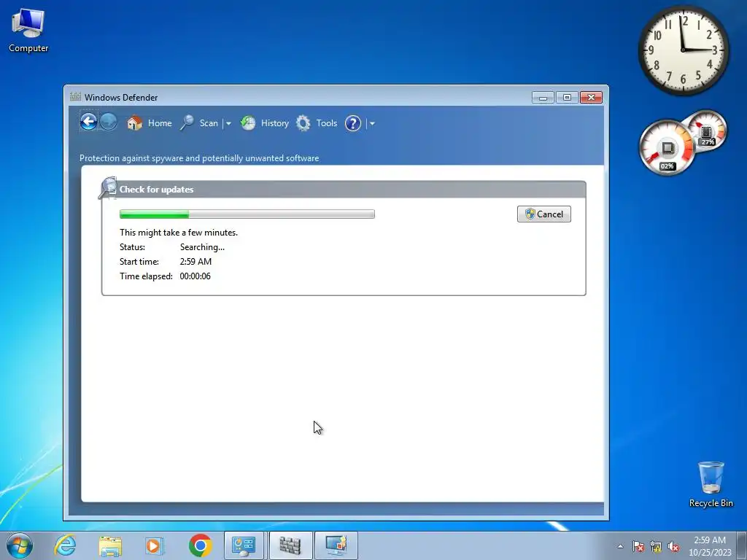Open the Windows Start orb

click(20, 545)
